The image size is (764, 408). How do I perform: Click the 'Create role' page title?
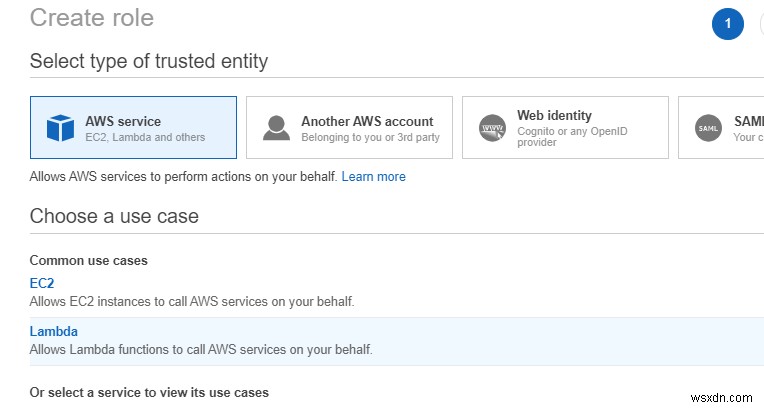[92, 18]
